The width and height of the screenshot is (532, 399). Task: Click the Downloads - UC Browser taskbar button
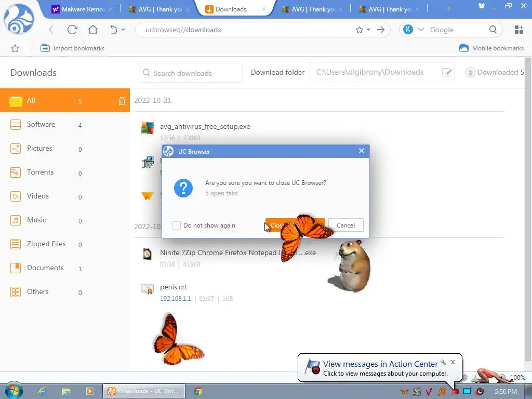(144, 391)
